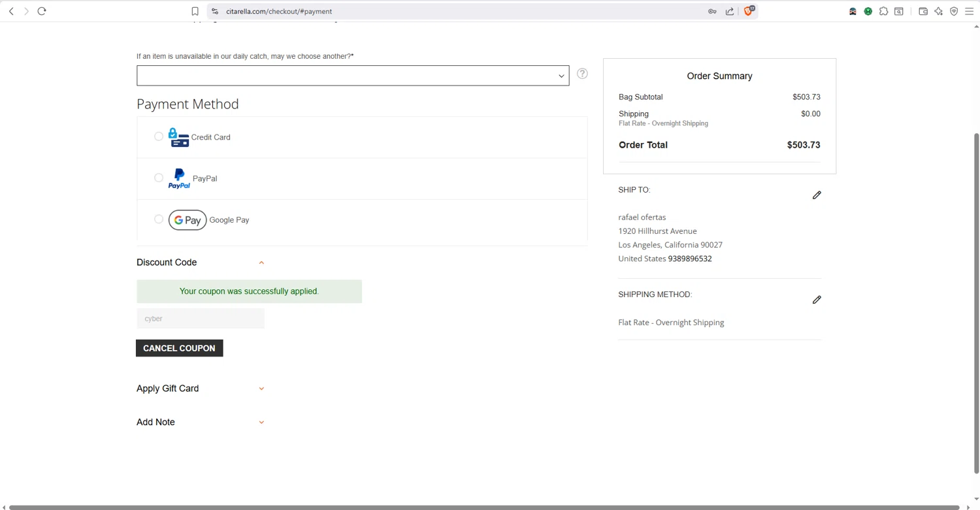Click the Order Summary heading
Image resolution: width=980 pixels, height=510 pixels.
tap(719, 76)
